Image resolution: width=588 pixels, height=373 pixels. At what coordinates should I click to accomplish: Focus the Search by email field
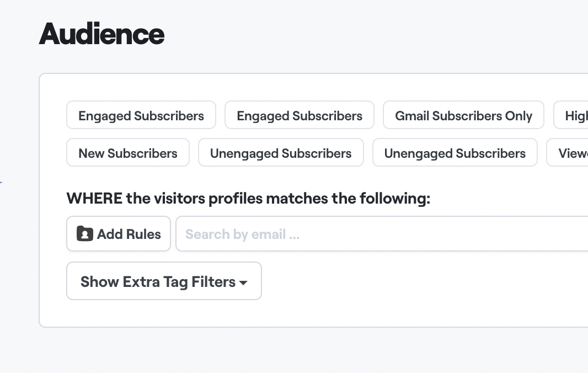click(381, 234)
